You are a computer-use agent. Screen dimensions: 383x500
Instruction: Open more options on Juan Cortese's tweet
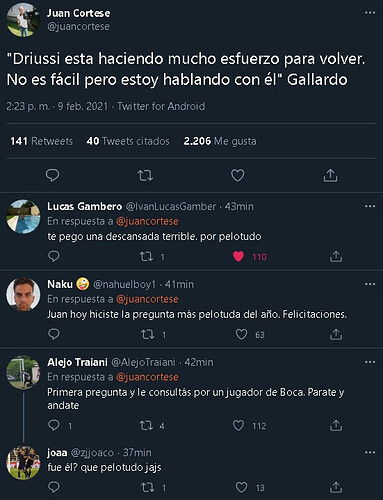pos(370,13)
